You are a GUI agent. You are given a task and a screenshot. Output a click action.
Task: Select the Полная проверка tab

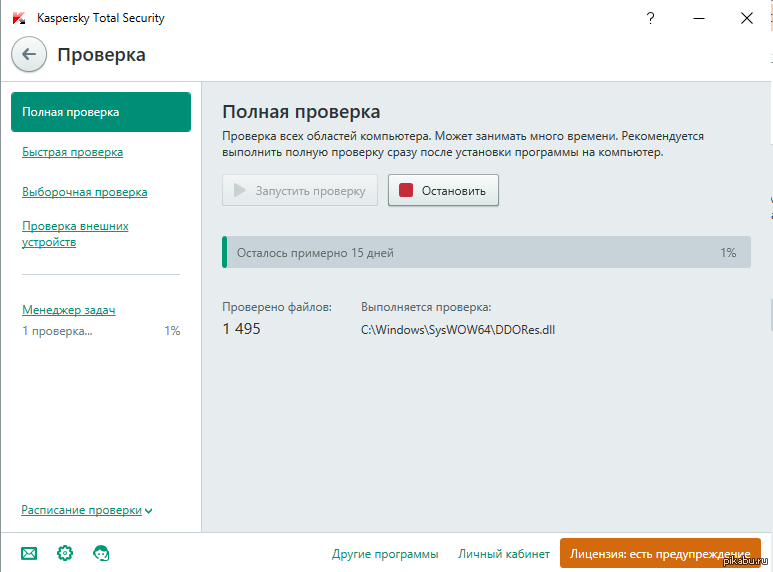coord(100,112)
